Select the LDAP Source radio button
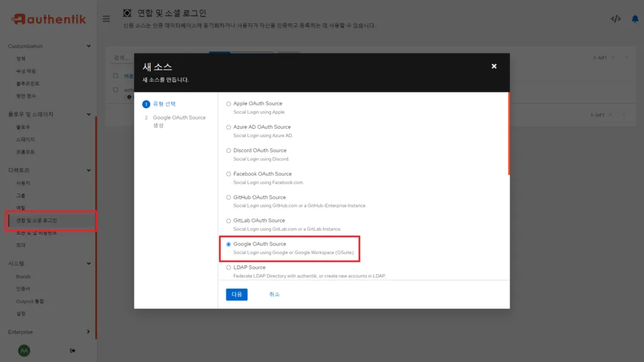 tap(228, 267)
